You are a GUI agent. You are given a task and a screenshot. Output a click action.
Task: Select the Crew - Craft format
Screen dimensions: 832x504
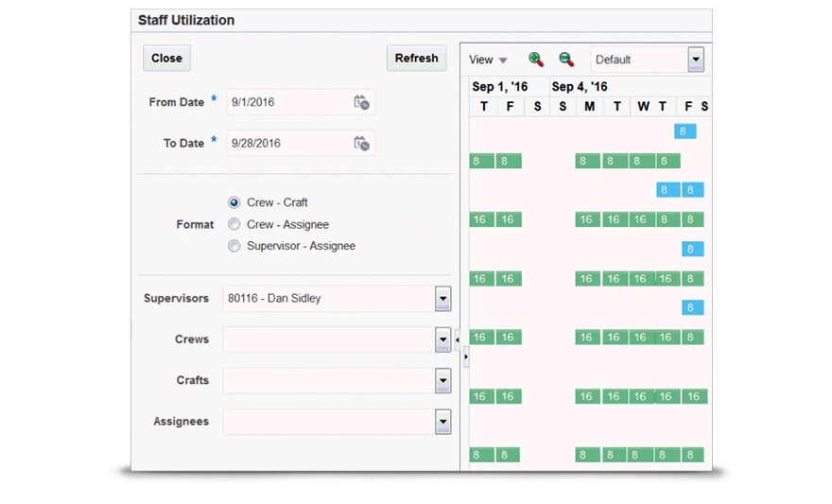click(234, 202)
